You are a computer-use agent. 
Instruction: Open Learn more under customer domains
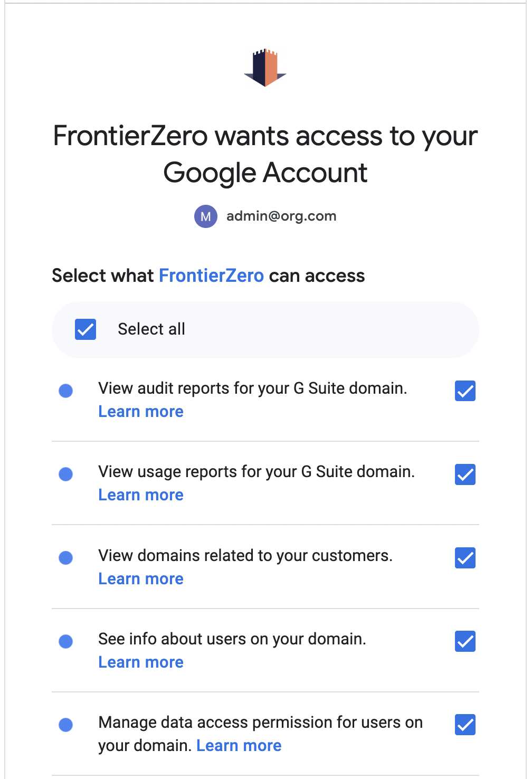141,579
